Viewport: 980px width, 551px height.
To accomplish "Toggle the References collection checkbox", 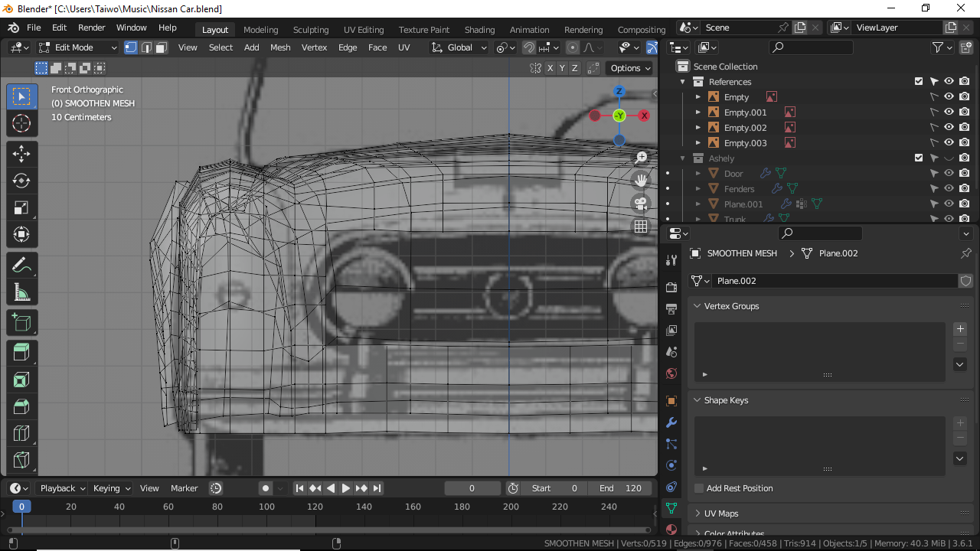I will click(x=920, y=81).
